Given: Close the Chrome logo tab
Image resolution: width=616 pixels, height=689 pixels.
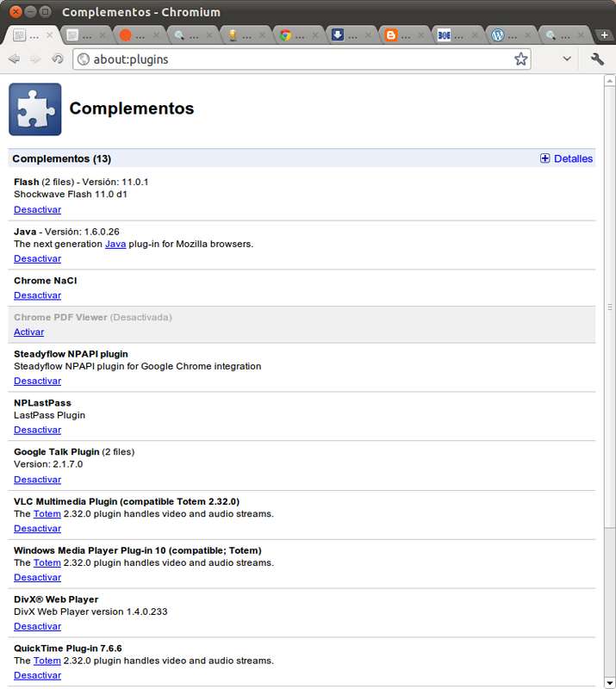Looking at the screenshot, I should tap(315, 34).
